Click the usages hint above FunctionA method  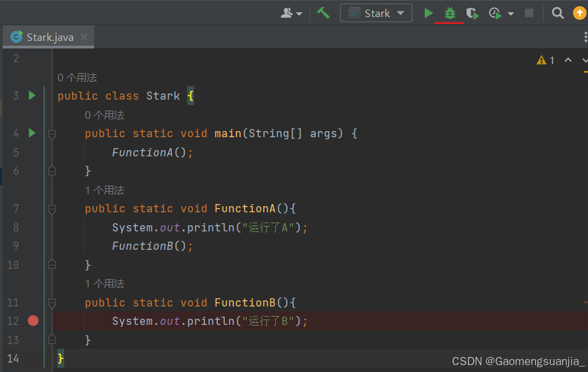click(x=104, y=190)
